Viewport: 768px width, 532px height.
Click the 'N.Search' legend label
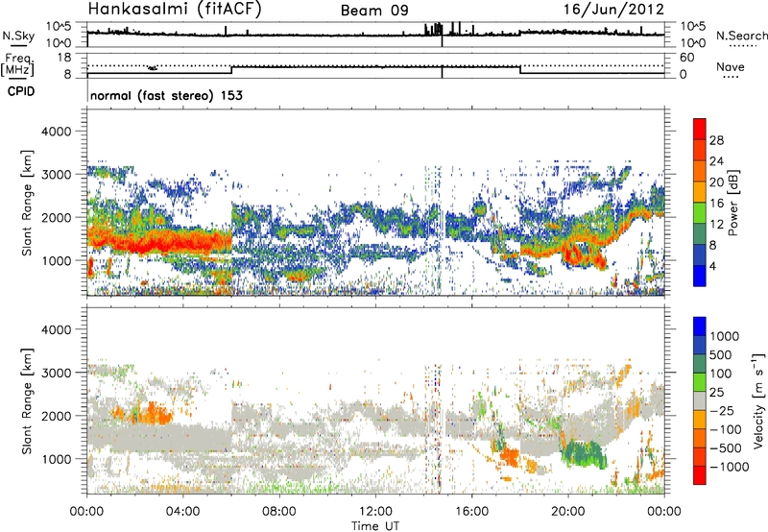[x=741, y=36]
